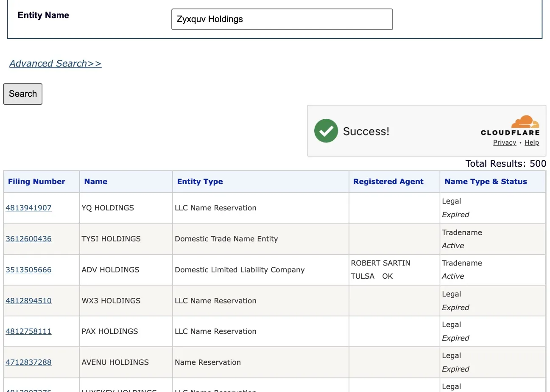Click LLC Name Reservation in YQ HOLDINGS row
The width and height of the screenshot is (550, 392).
coord(261,208)
